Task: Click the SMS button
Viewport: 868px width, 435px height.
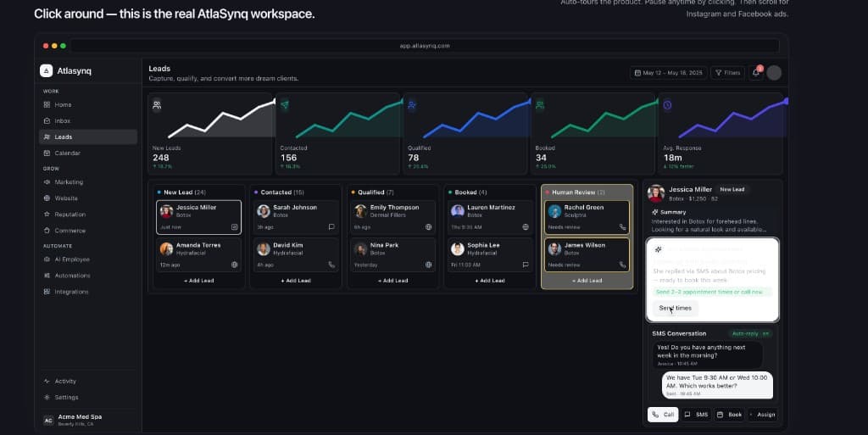Action: pos(697,415)
